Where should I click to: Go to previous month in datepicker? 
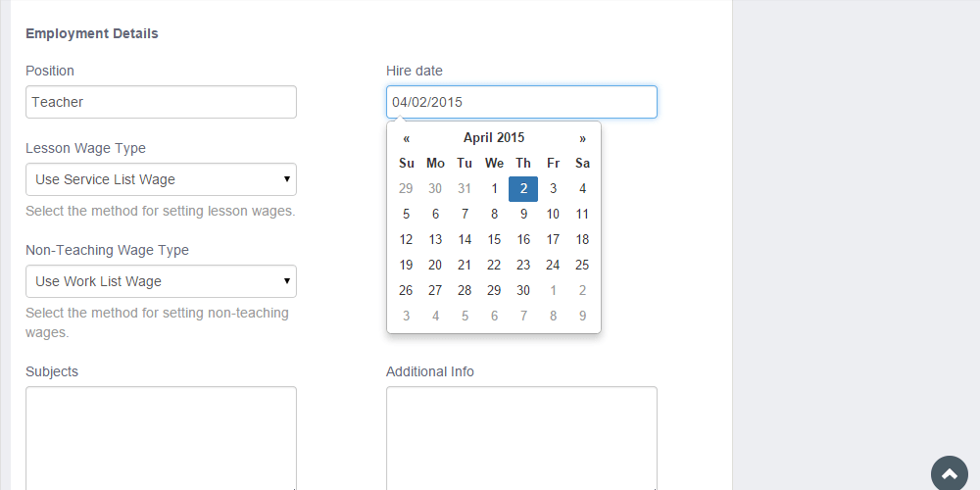pos(407,138)
